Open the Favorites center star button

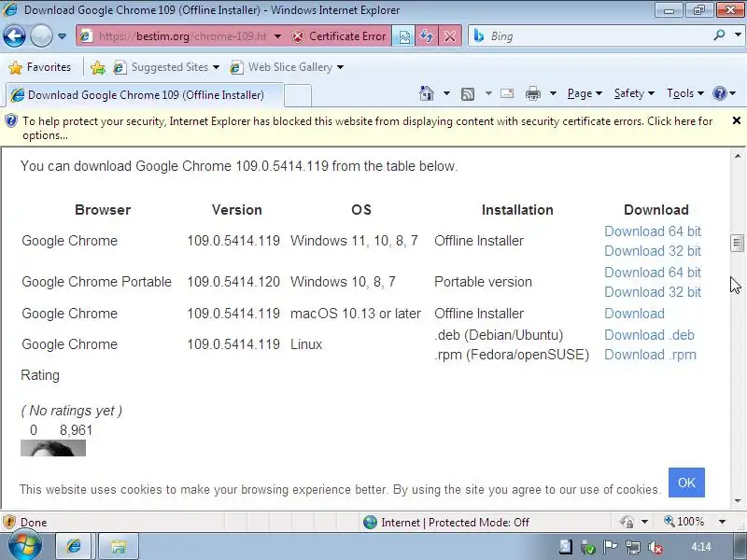(39, 67)
